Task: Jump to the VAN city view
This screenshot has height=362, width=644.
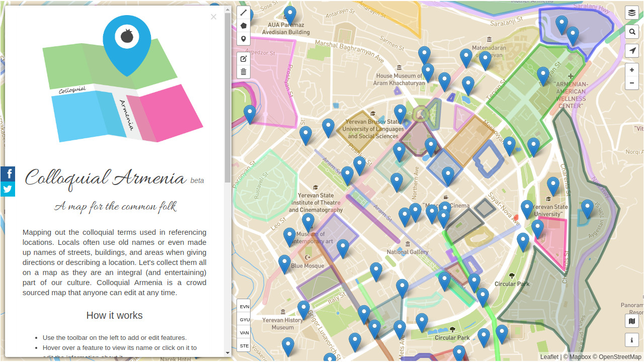Action: (x=244, y=332)
